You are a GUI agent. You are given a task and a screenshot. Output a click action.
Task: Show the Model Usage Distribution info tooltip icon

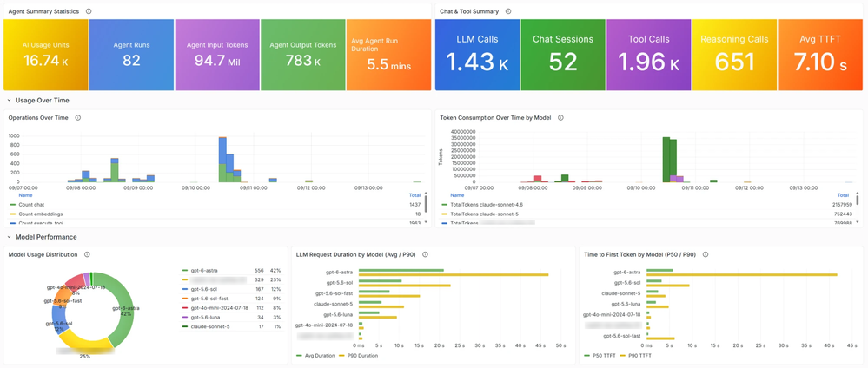point(87,254)
